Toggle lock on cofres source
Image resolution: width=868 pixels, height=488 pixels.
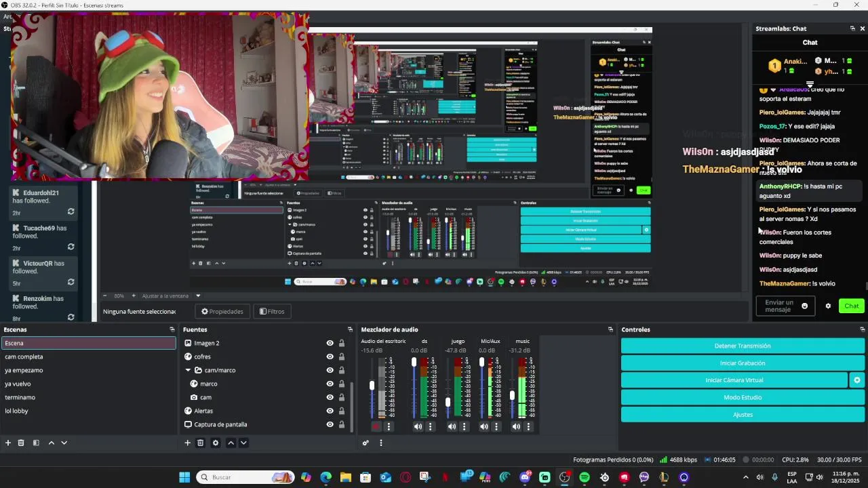(342, 357)
